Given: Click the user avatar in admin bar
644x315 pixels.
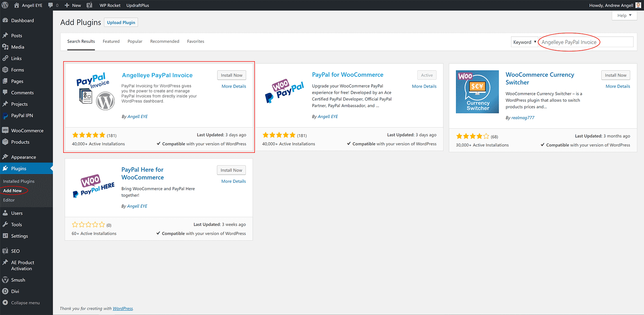Looking at the screenshot, I should pyautogui.click(x=638, y=5).
